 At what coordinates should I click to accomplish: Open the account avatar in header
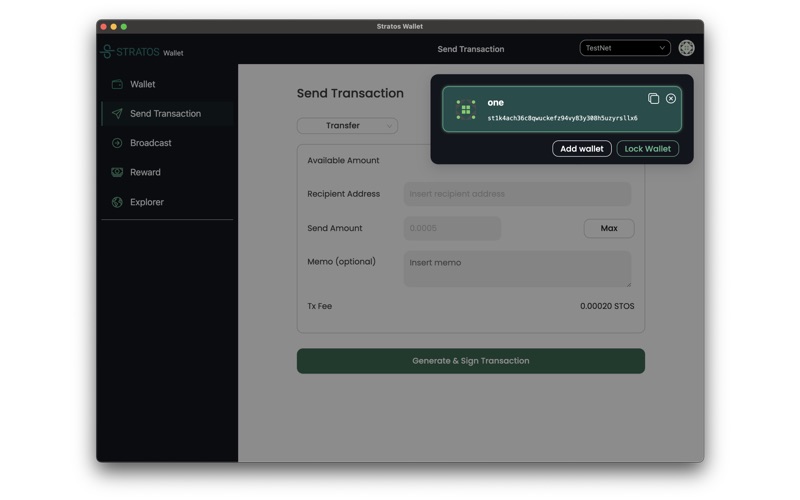point(686,48)
